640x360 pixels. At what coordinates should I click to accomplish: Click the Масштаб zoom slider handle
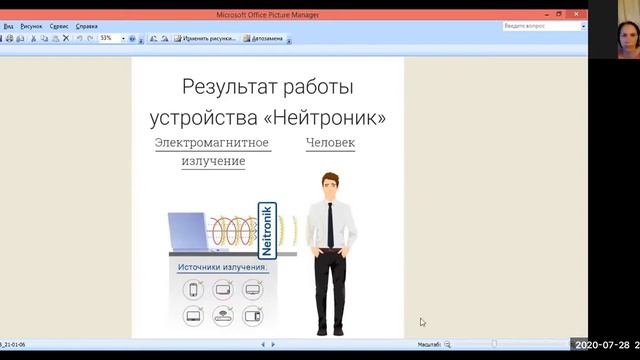click(x=494, y=344)
